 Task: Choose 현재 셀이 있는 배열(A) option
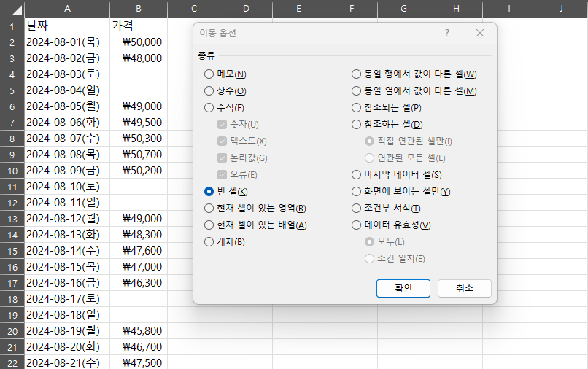255,225
